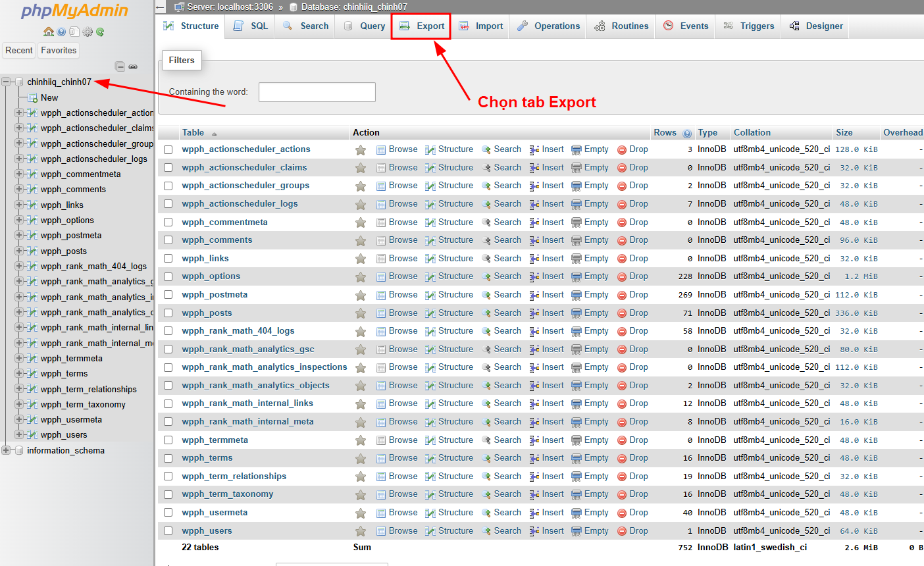This screenshot has height=566, width=924.
Task: Reload navigation panel with green refresh icon
Action: click(x=100, y=32)
